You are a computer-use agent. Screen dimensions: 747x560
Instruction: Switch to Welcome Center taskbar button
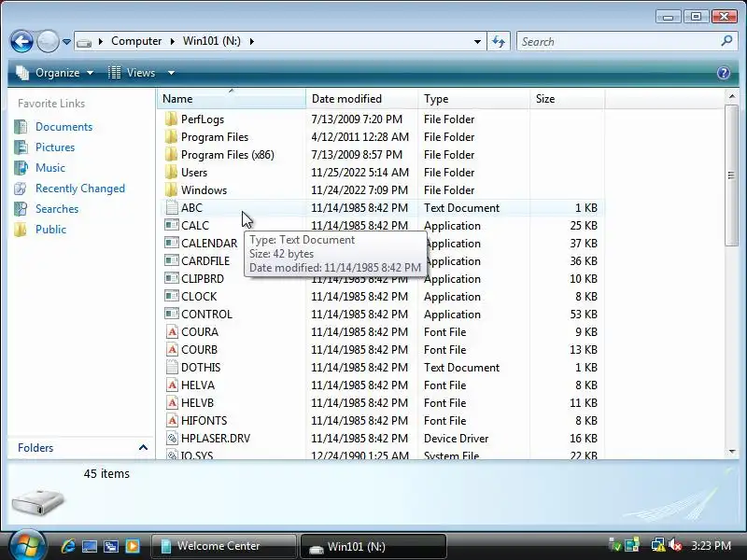click(223, 546)
